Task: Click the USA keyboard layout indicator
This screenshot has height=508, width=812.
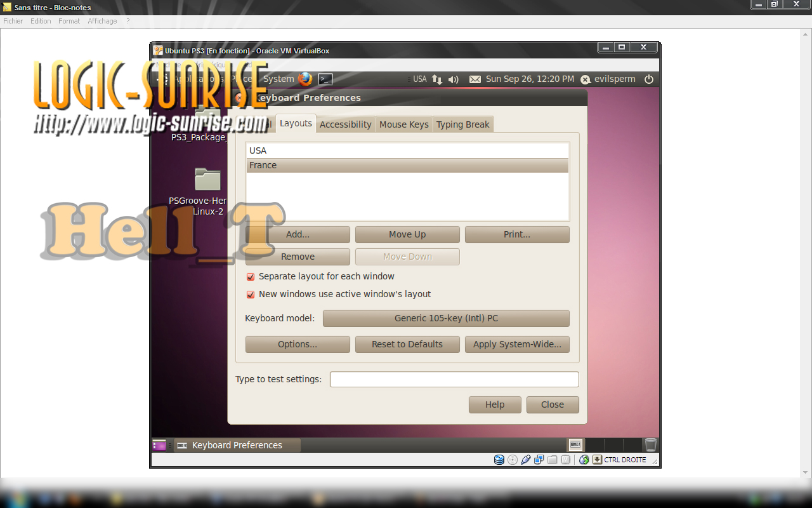Action: [x=420, y=79]
